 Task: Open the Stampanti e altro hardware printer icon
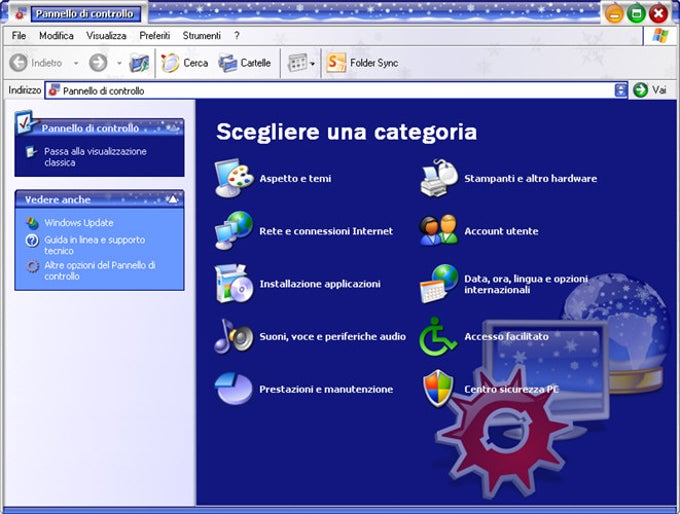439,178
